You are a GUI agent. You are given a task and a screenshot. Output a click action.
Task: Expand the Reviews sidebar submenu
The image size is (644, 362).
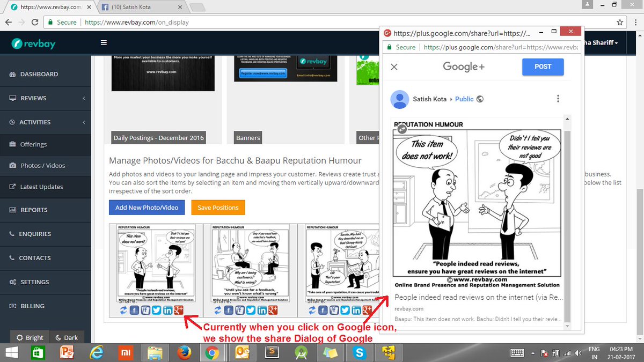coord(46,98)
